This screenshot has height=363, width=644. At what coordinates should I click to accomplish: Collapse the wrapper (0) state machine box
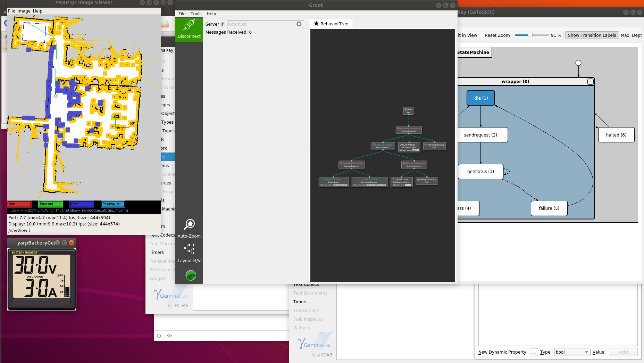590,81
